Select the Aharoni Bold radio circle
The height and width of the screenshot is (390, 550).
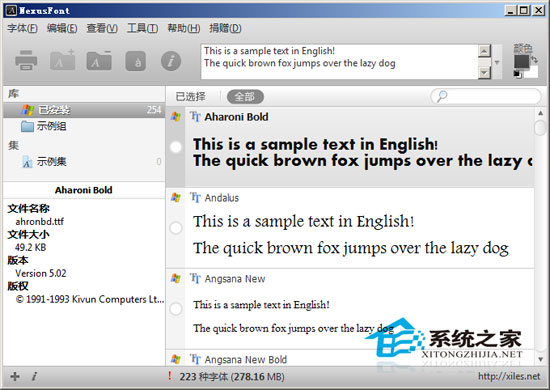(176, 147)
